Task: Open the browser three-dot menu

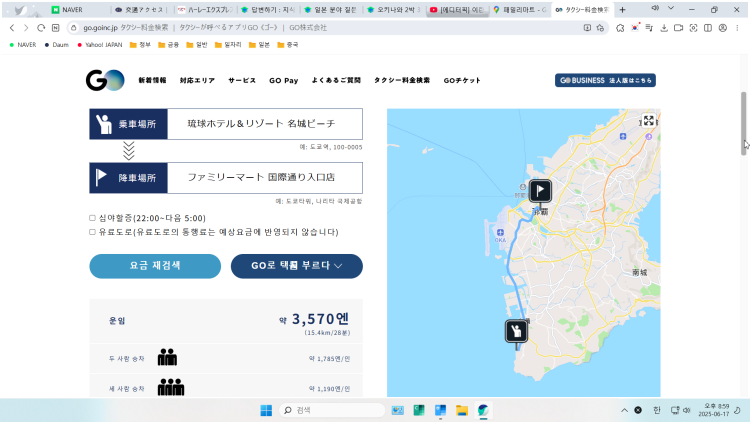Action: coord(737,28)
